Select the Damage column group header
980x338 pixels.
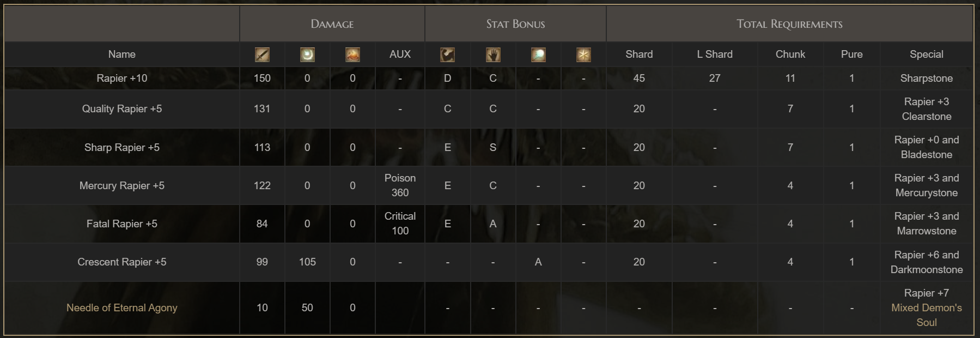click(332, 23)
